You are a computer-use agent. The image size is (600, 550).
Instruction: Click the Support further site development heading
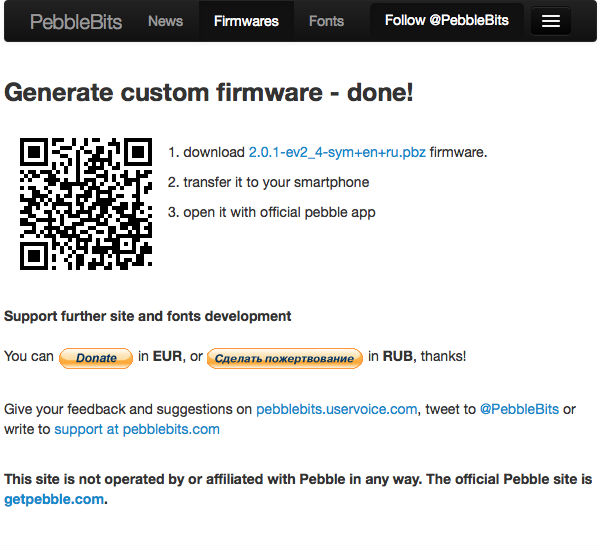pos(148,316)
